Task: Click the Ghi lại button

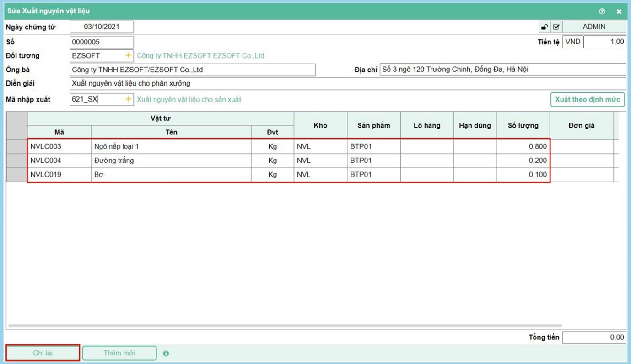Action: [x=43, y=353]
